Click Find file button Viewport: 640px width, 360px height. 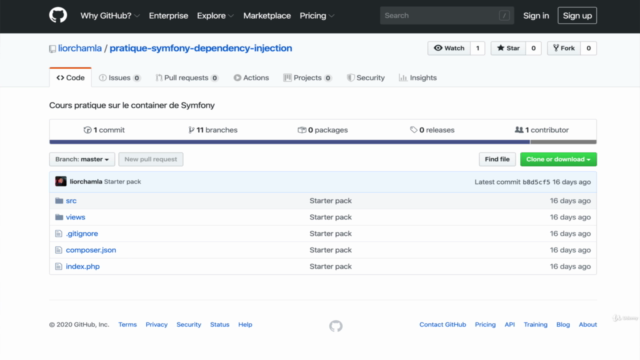(x=497, y=159)
